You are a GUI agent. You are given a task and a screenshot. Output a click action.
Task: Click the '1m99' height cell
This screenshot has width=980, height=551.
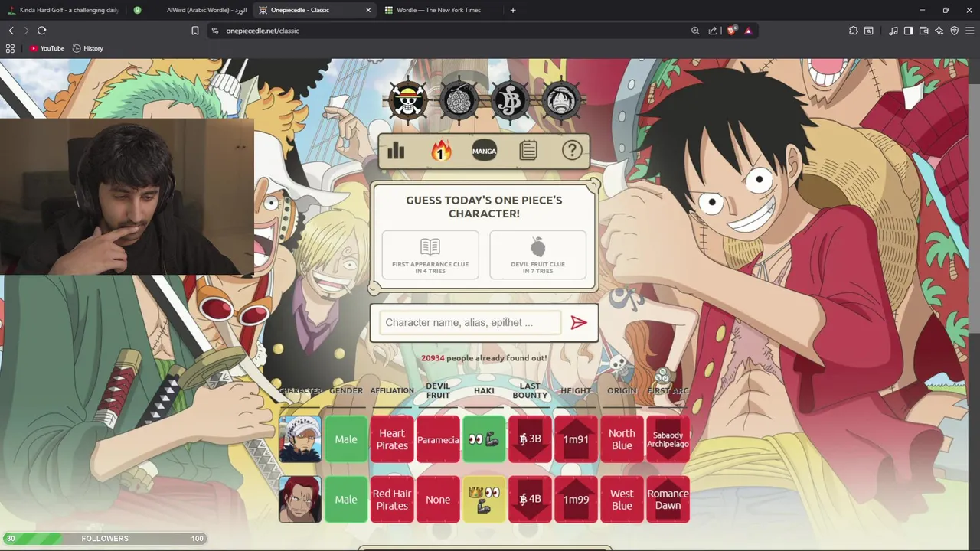click(x=576, y=499)
